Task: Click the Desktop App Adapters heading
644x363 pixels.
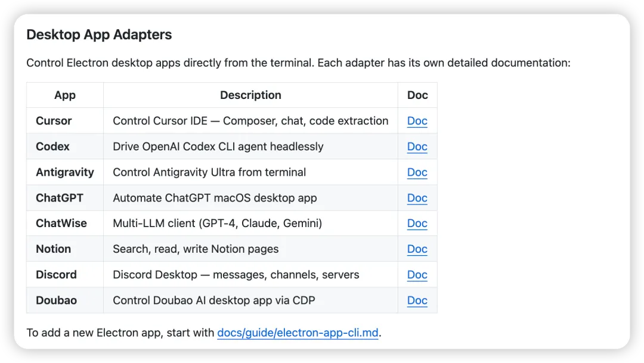Action: pyautogui.click(x=99, y=35)
